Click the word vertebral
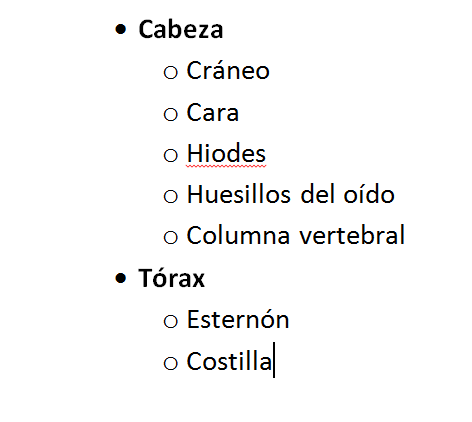This screenshot has height=422, width=472. click(x=352, y=235)
